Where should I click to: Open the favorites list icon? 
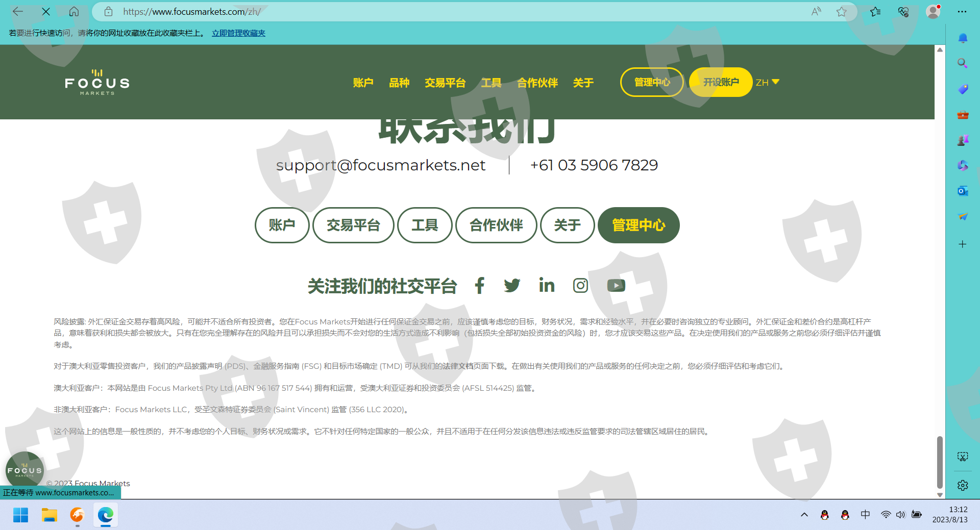[x=875, y=12]
